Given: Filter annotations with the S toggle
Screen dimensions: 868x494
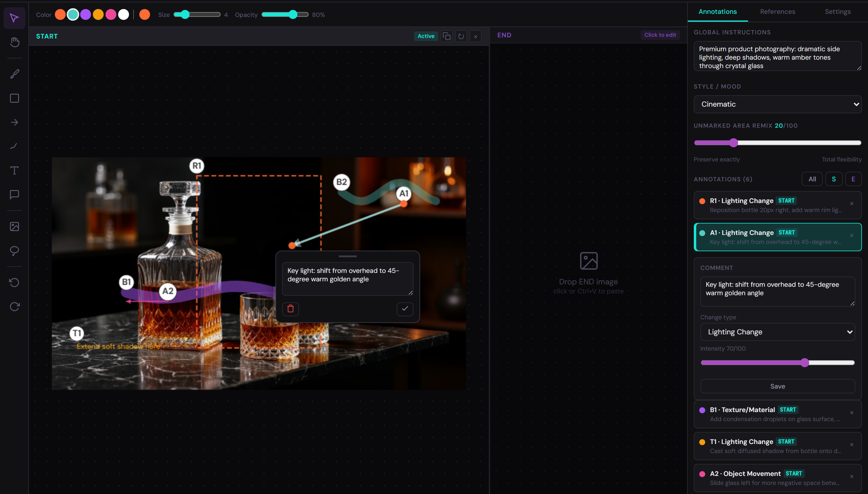Looking at the screenshot, I should [x=834, y=179].
